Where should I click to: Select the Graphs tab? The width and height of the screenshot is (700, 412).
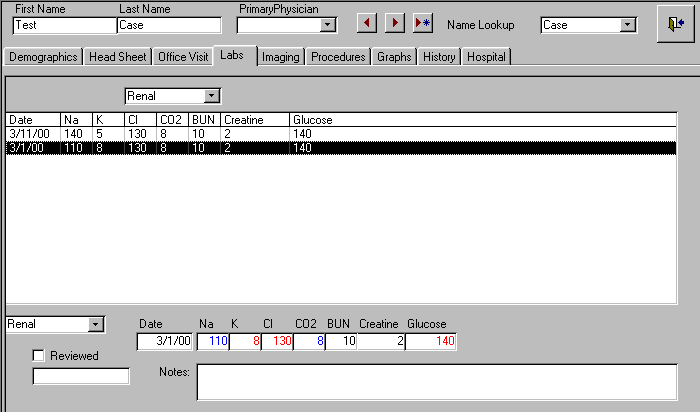pyautogui.click(x=394, y=57)
